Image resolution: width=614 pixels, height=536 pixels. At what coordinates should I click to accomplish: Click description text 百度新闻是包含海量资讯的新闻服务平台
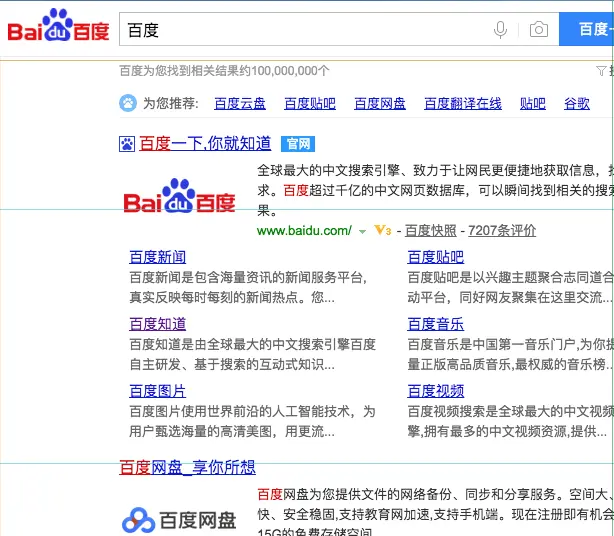pos(246,278)
